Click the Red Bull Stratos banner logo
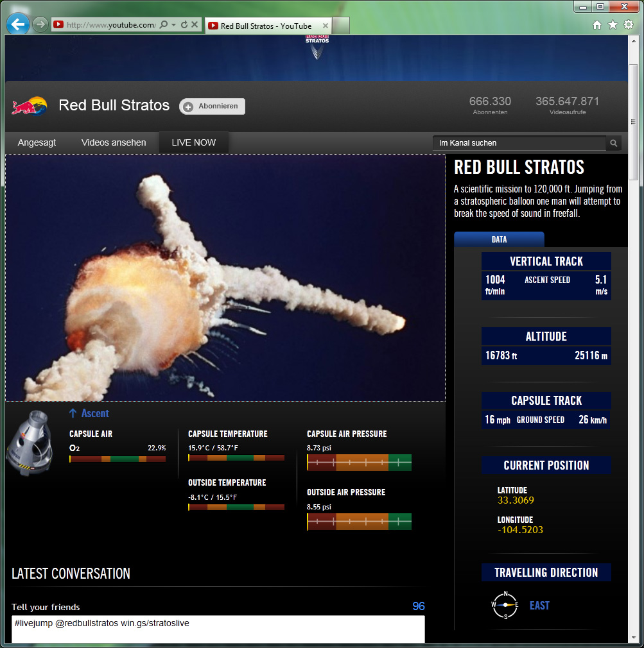Screen dimensions: 644x648 [317, 47]
